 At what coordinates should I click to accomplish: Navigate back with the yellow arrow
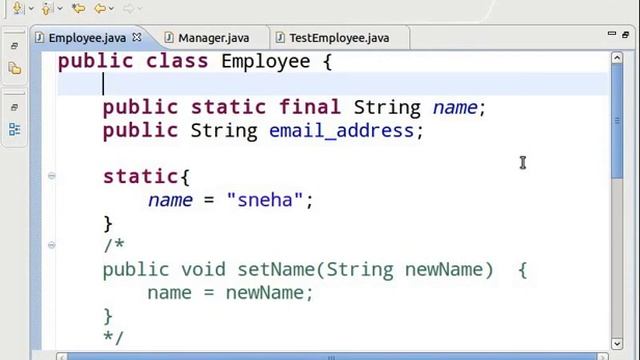click(100, 8)
